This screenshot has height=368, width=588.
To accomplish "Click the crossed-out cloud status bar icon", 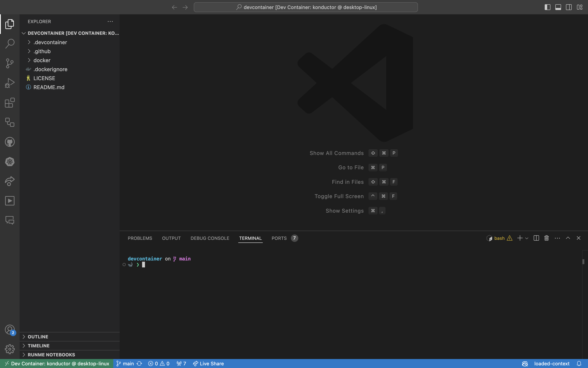I will coord(525,364).
